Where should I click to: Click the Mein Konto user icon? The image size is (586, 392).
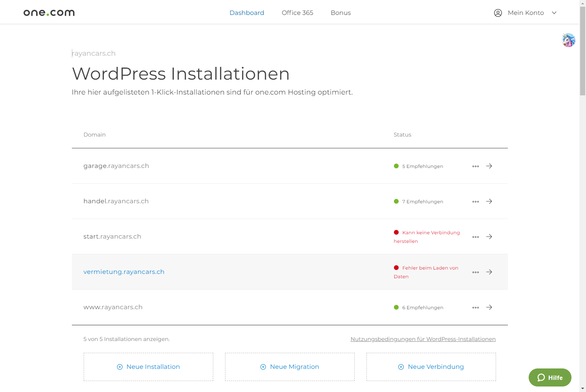click(x=498, y=13)
